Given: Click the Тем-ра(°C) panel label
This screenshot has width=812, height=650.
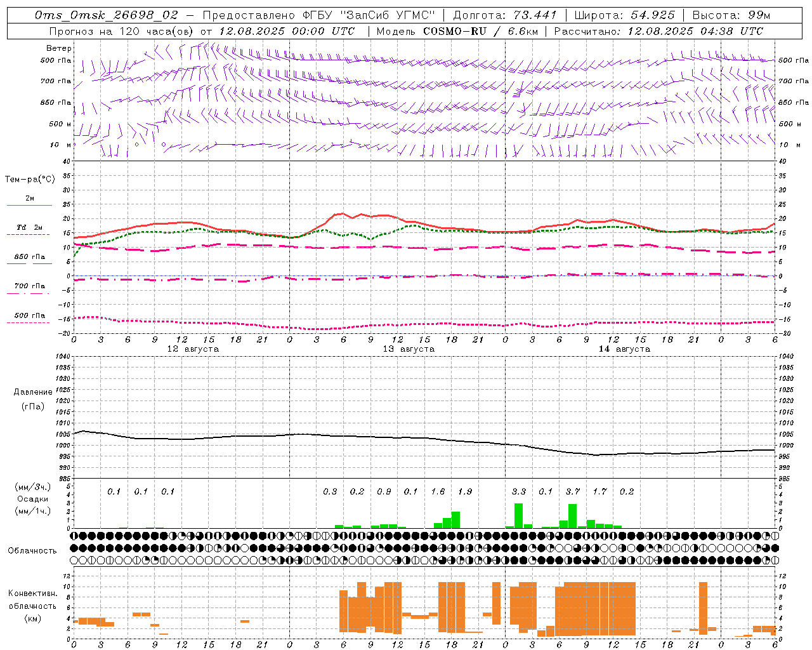Looking at the screenshot, I should (30, 180).
